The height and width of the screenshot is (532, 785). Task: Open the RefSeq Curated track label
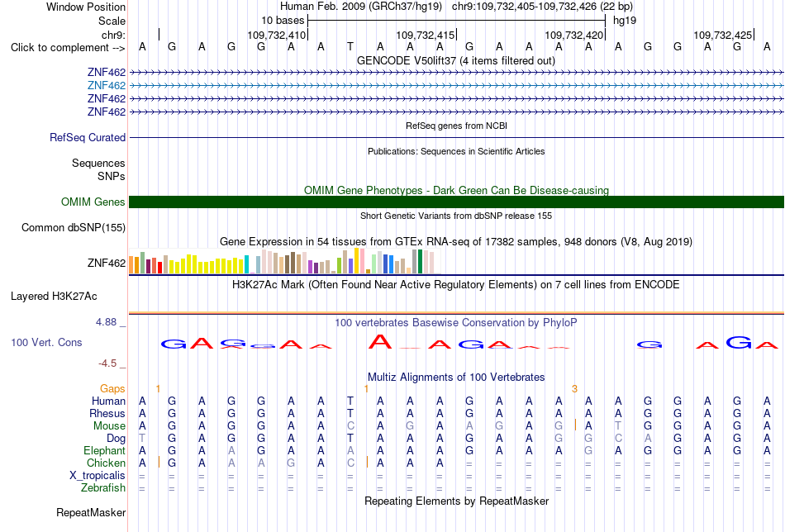[87, 138]
